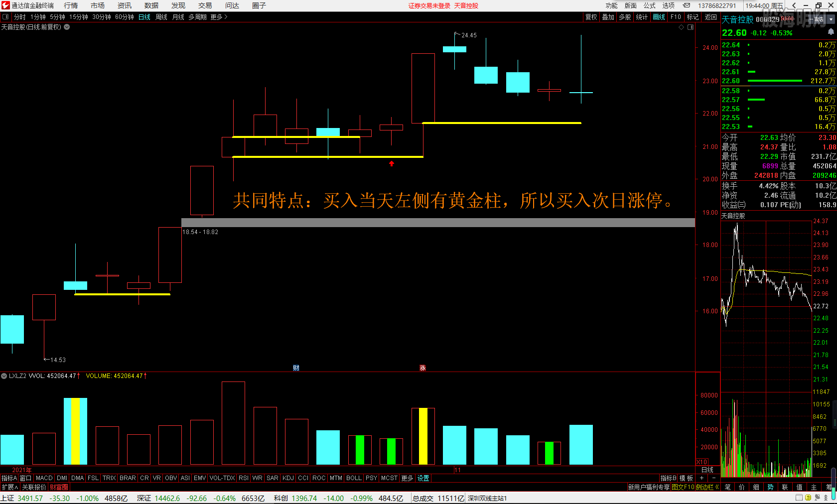Click the panel layout icon left of 分时
Image resolution: width=837 pixels, height=504 pixels.
pyautogui.click(x=5, y=17)
